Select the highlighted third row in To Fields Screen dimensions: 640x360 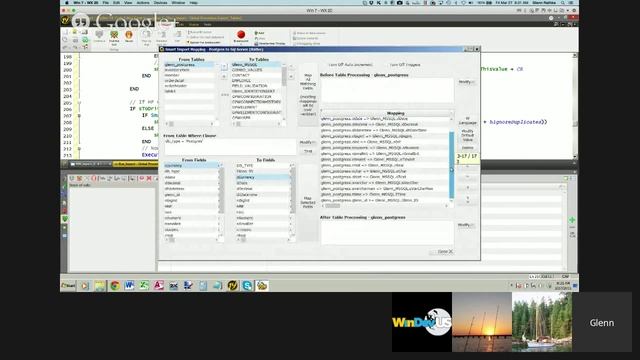tap(262, 177)
